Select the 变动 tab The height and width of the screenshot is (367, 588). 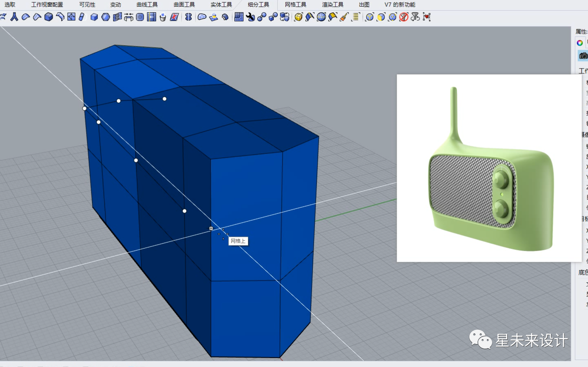[x=116, y=4]
